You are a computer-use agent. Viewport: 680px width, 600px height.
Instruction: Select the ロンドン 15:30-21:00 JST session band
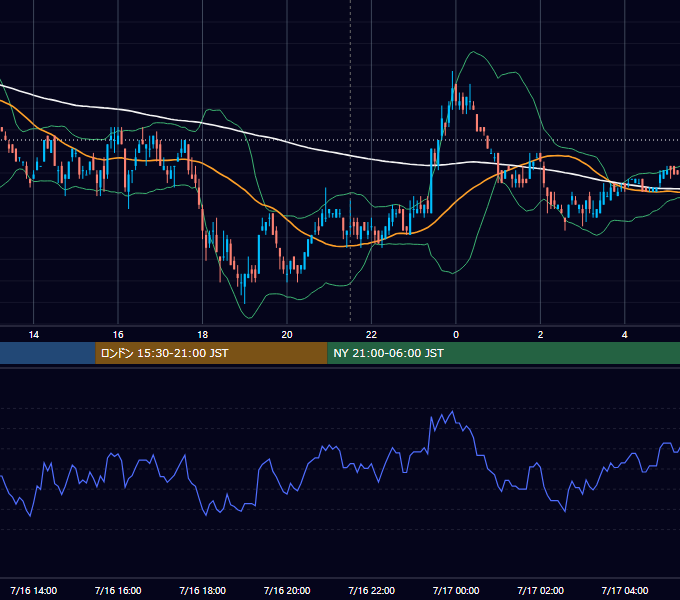click(x=211, y=353)
